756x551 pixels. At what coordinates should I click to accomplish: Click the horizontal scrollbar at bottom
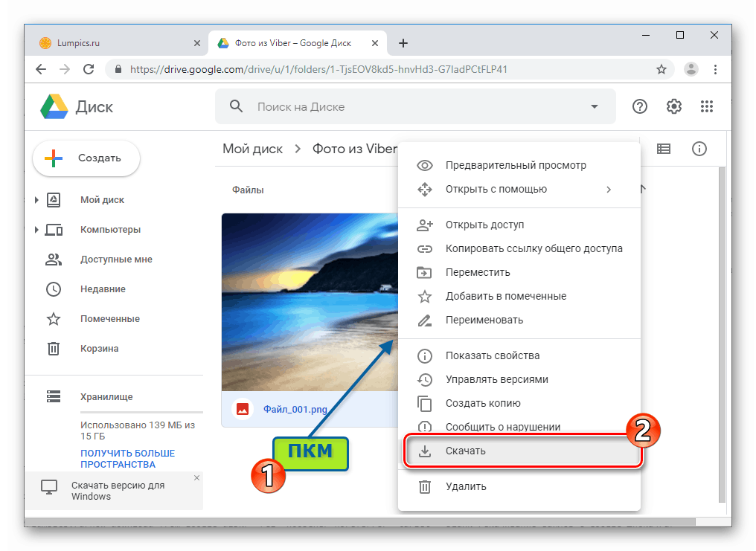tap(360, 523)
